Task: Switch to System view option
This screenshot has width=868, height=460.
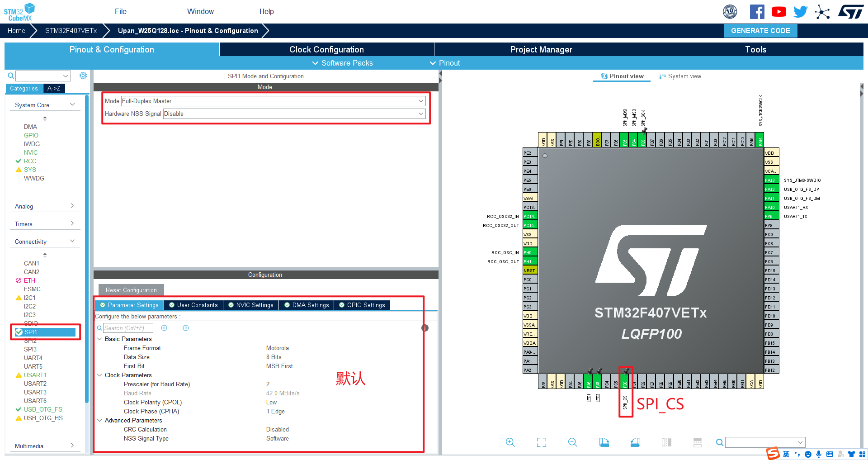Action: click(680, 76)
